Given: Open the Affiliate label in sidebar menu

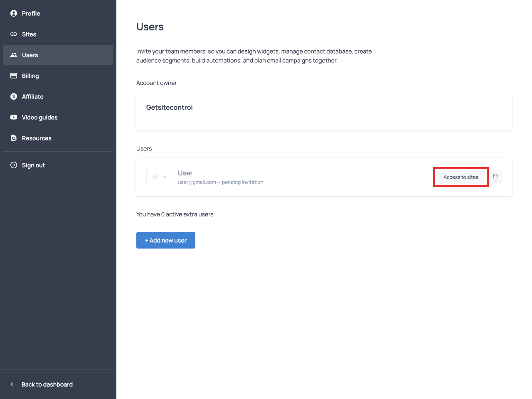Looking at the screenshot, I should pyautogui.click(x=32, y=96).
